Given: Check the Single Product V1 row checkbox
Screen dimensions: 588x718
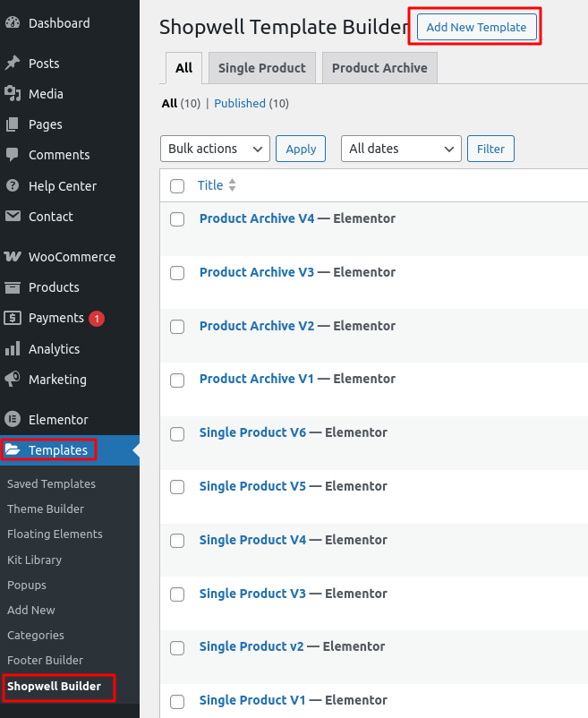Looking at the screenshot, I should pyautogui.click(x=177, y=701).
